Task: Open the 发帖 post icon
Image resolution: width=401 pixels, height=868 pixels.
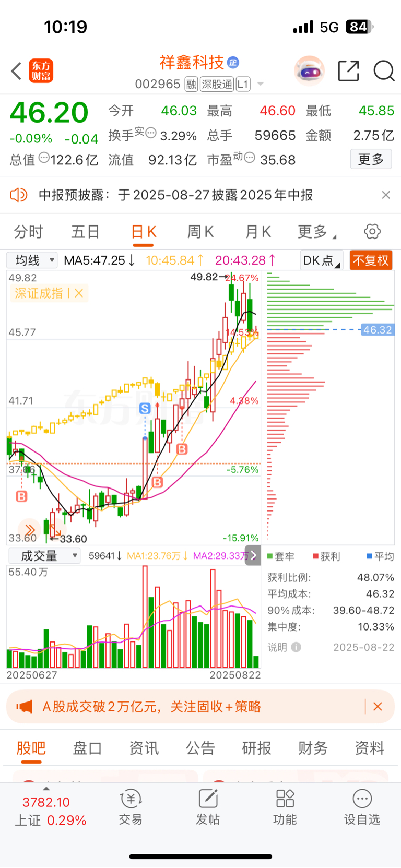Action: click(x=208, y=807)
